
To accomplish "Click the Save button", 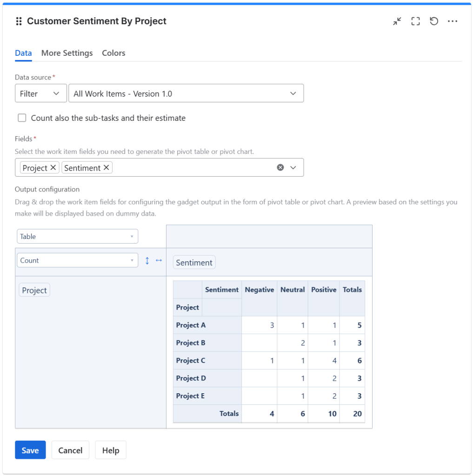I will point(30,450).
